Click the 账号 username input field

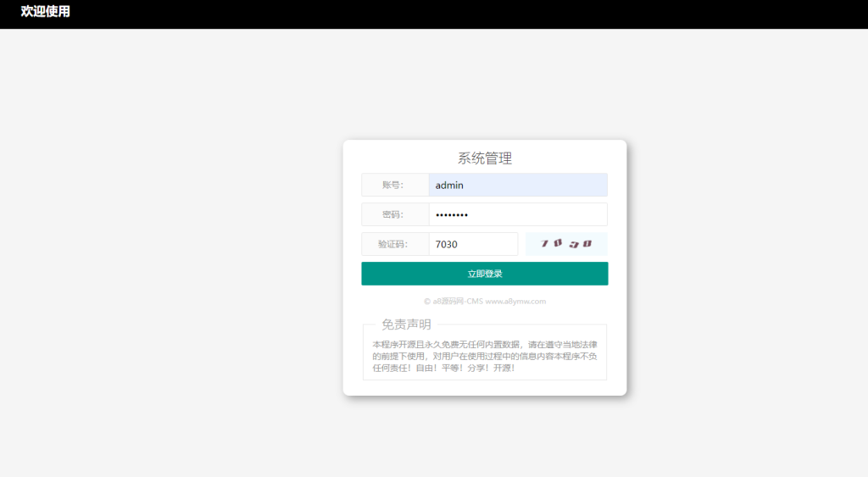[x=518, y=185]
